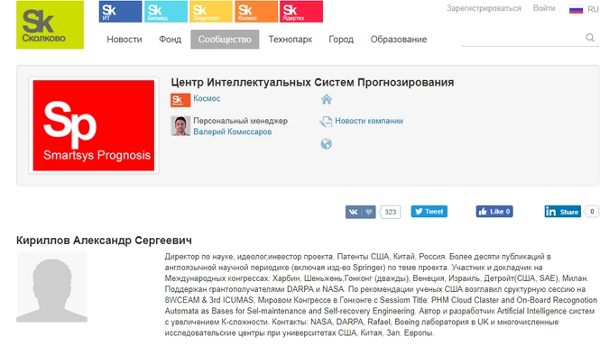The height and width of the screenshot is (364, 609).
Task: Open the orange Sk Космос cluster tile
Action: click(x=255, y=12)
